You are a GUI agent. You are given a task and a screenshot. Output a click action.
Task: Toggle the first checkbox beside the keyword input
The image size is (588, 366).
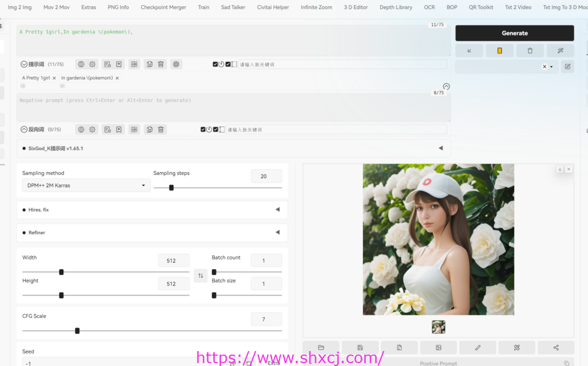(215, 64)
